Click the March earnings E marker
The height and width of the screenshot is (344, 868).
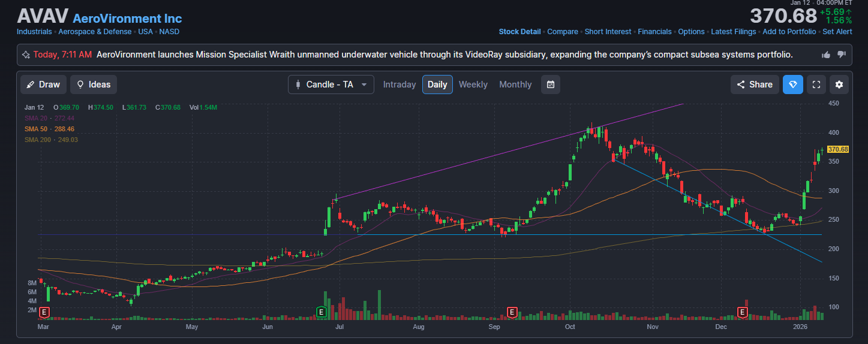(x=44, y=312)
